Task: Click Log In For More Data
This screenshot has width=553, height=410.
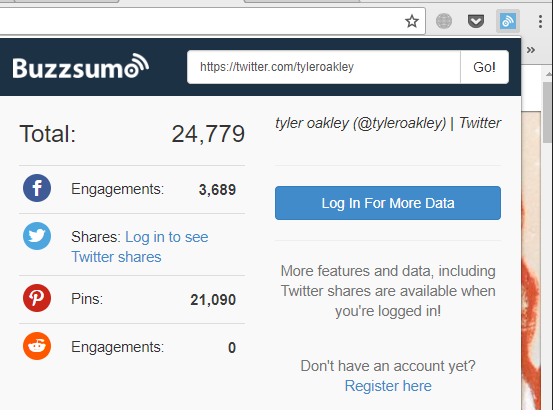Action: pos(388,203)
